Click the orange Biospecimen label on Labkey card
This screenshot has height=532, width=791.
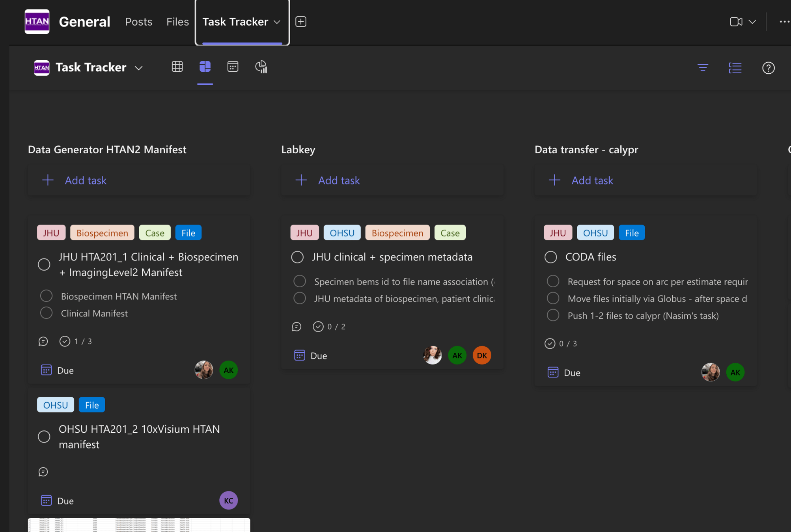coord(397,233)
